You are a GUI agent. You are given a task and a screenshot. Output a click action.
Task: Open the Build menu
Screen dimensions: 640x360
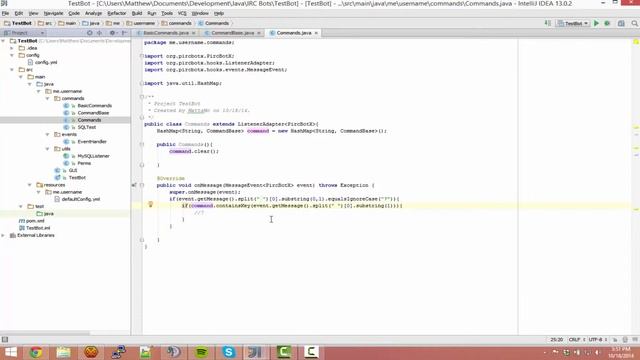(137, 13)
